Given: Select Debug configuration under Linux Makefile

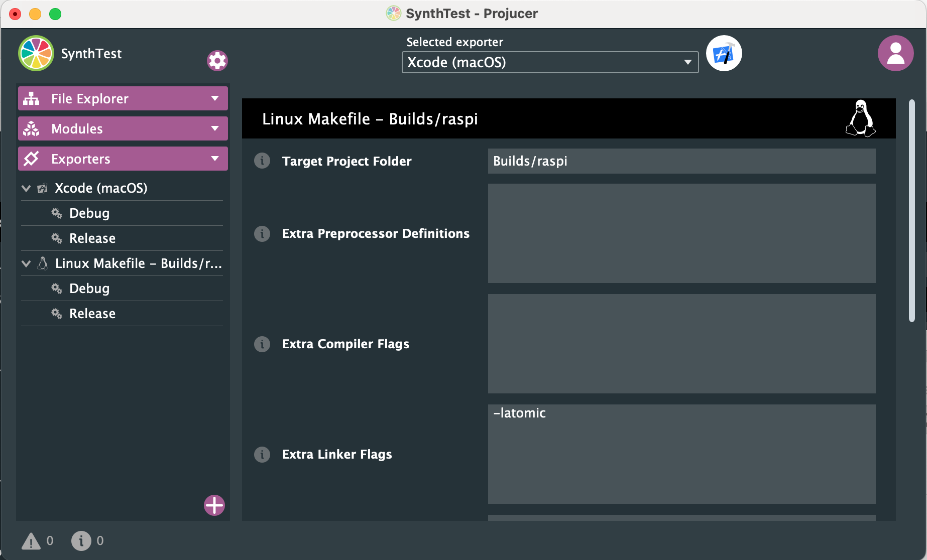Looking at the screenshot, I should coord(122,289).
